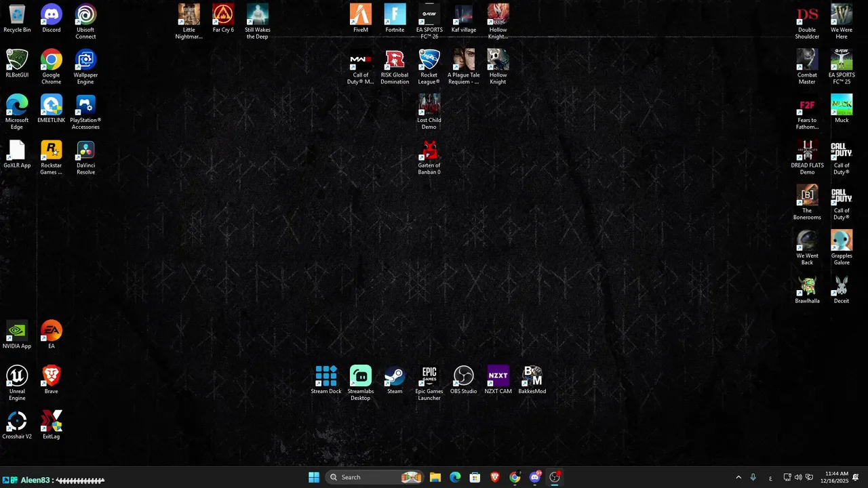The image size is (868, 488).
Task: Open Google Chrome desktop shortcut
Action: [52, 67]
